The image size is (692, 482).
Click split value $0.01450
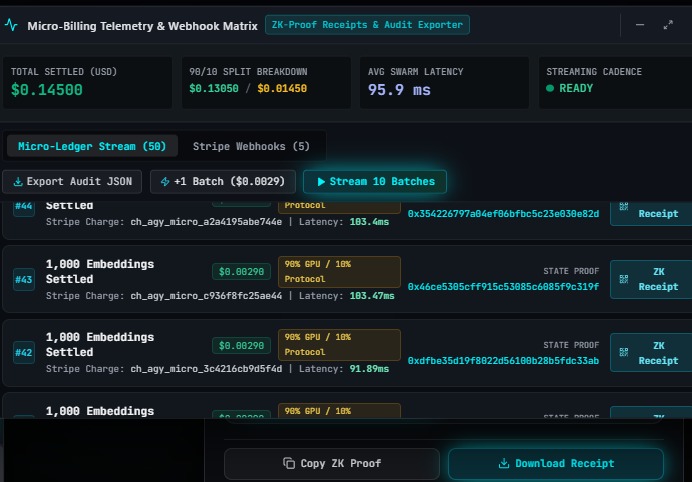(282, 88)
